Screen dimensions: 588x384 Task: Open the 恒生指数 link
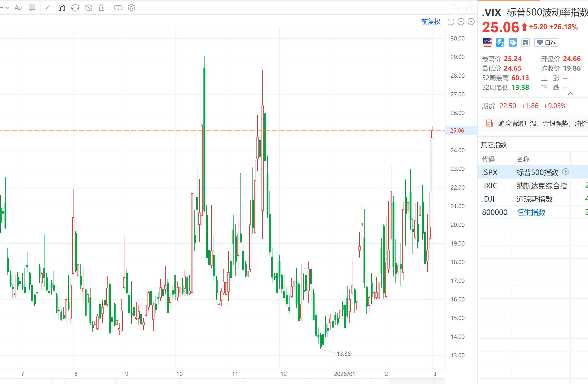pos(531,212)
